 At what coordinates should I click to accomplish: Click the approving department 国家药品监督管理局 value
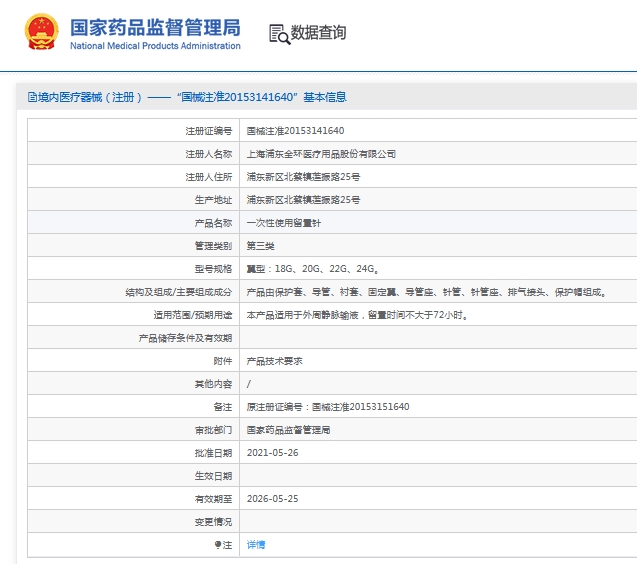click(288, 430)
